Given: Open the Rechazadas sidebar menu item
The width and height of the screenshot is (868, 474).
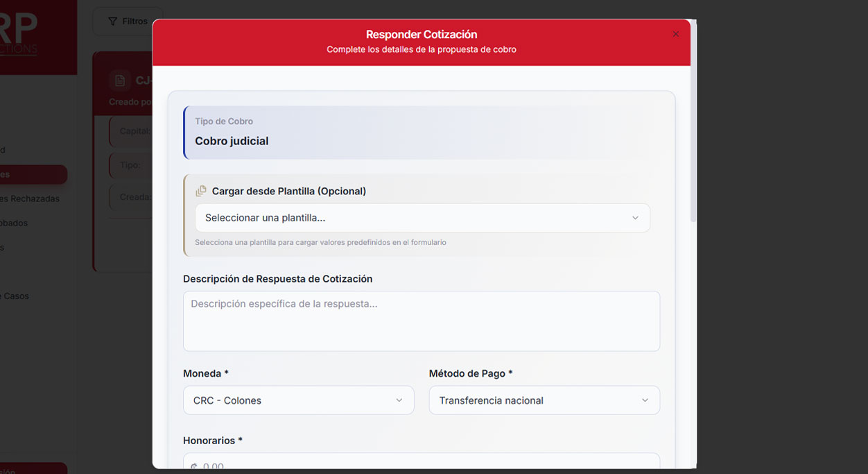Looking at the screenshot, I should [x=30, y=198].
